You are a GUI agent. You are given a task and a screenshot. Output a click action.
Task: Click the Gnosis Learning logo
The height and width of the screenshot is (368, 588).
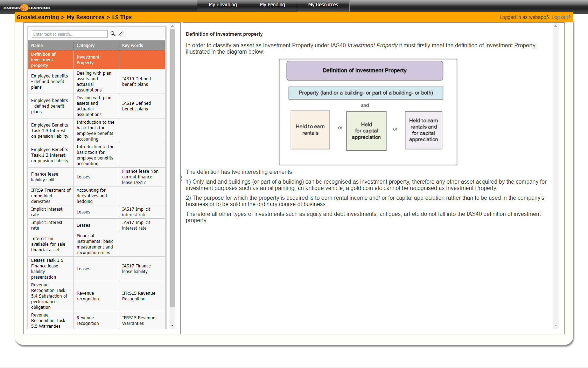pos(27,7)
